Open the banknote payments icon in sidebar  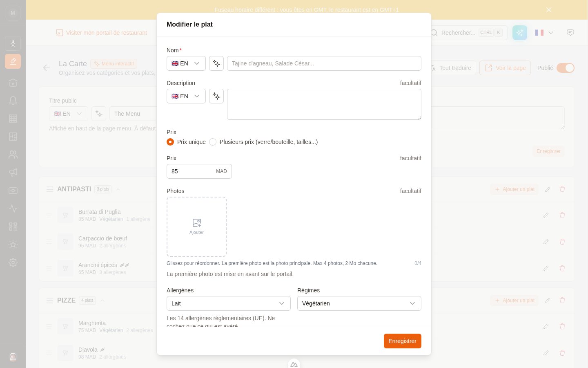tap(13, 191)
